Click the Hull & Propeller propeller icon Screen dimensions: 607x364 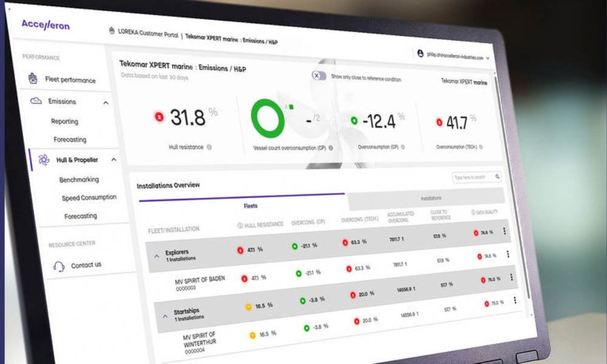44,160
